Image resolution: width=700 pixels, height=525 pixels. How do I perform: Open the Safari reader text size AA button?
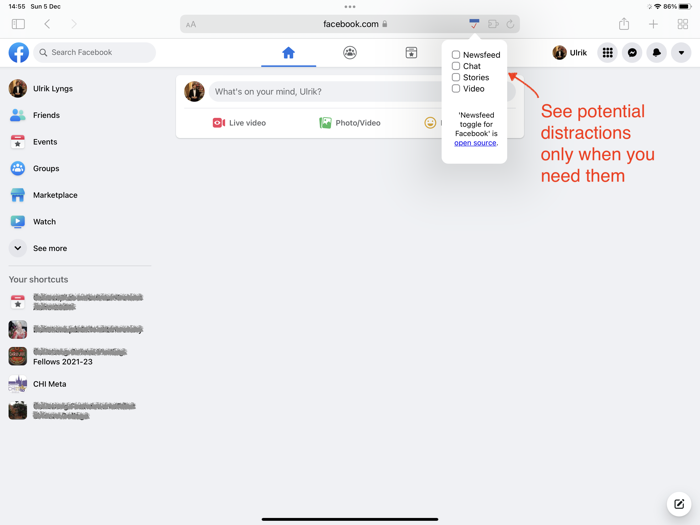(191, 24)
